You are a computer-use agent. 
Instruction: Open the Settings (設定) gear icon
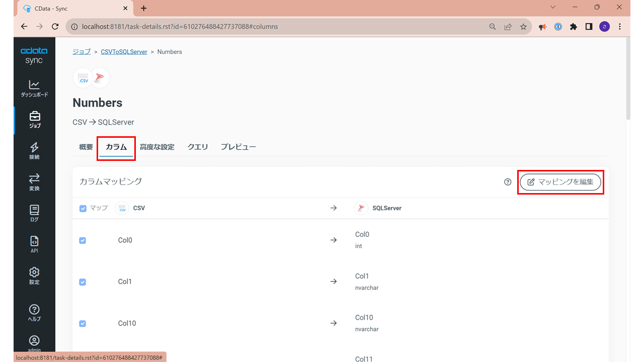coord(34,276)
